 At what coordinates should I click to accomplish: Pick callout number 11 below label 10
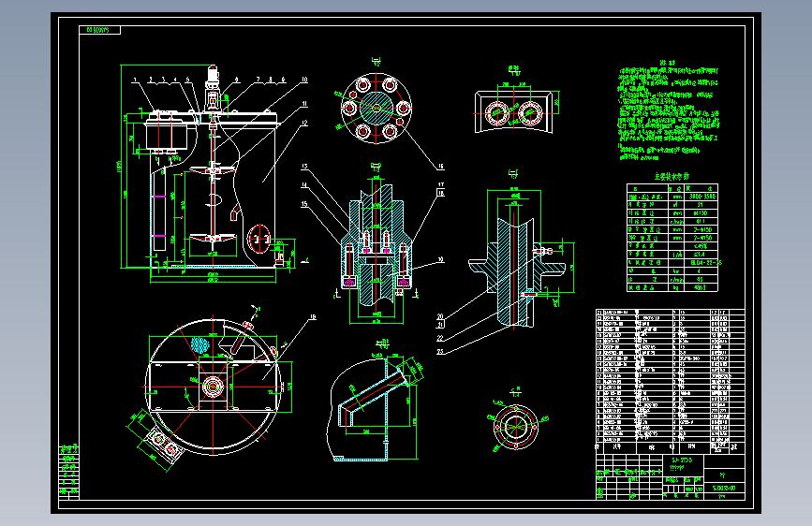click(x=304, y=104)
